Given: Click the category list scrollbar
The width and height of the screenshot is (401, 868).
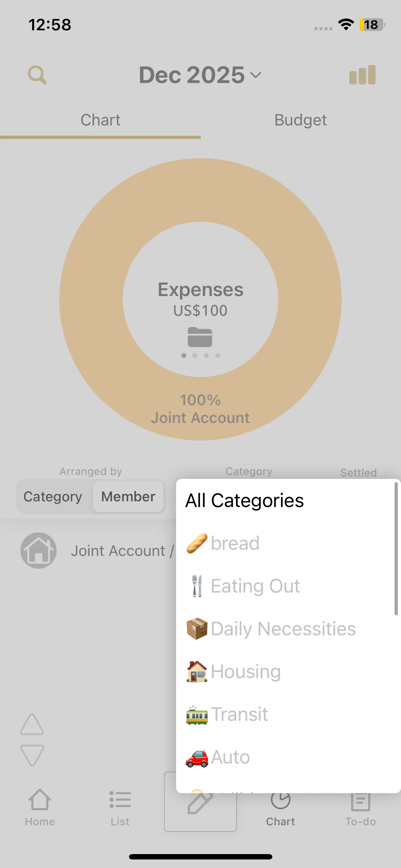Looking at the screenshot, I should coord(396,549).
